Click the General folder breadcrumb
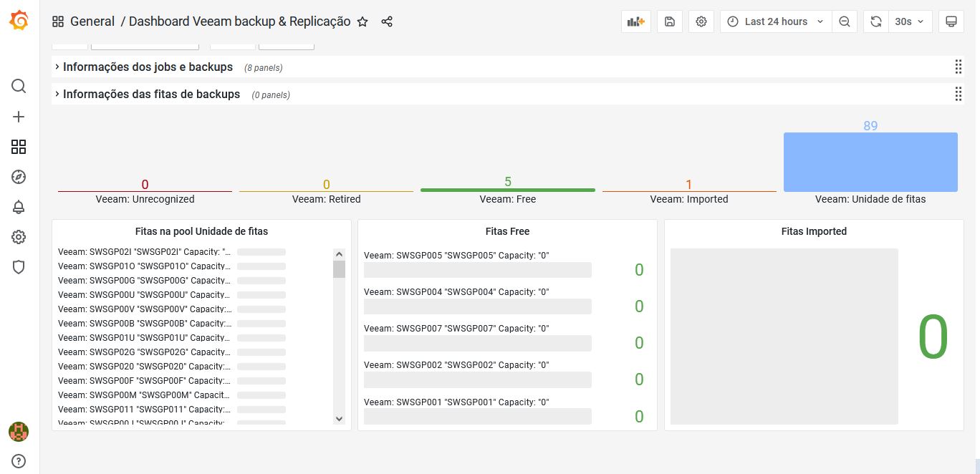The width and height of the screenshot is (980, 474). tap(92, 21)
